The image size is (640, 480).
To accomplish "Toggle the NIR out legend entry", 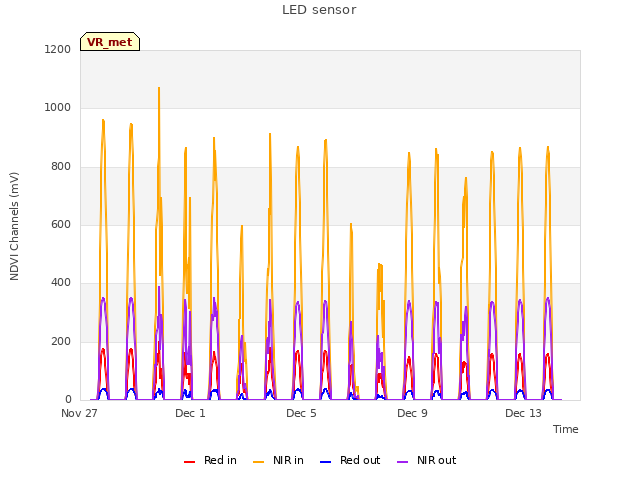I will (427, 460).
